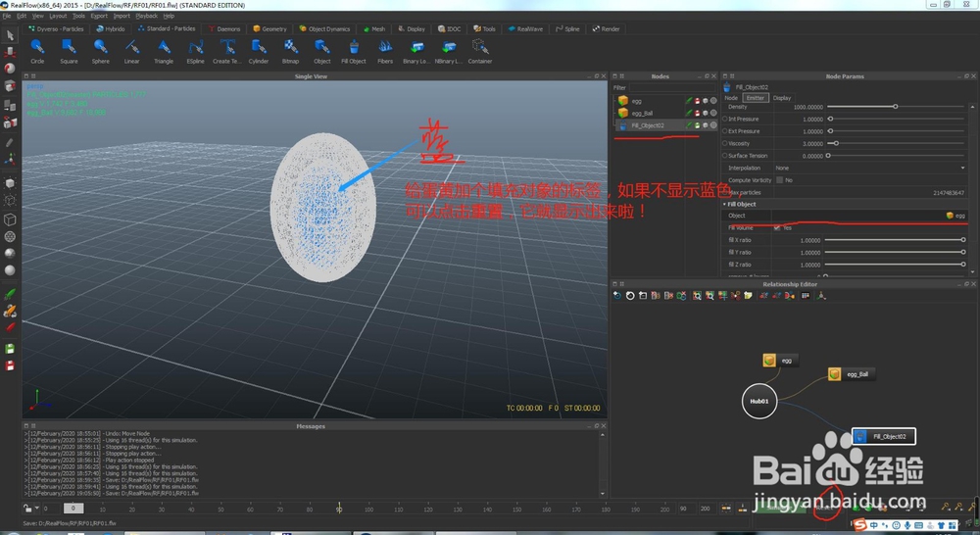Viewport: 980px width, 535px height.
Task: Switch to the Dyverso - Particles shelf tab
Action: 56,28
